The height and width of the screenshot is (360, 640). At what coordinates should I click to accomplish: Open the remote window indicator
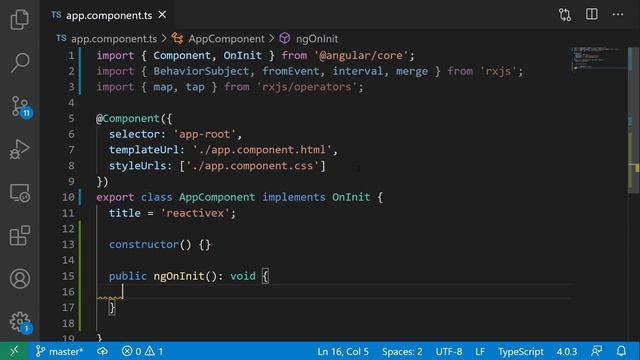(x=14, y=351)
